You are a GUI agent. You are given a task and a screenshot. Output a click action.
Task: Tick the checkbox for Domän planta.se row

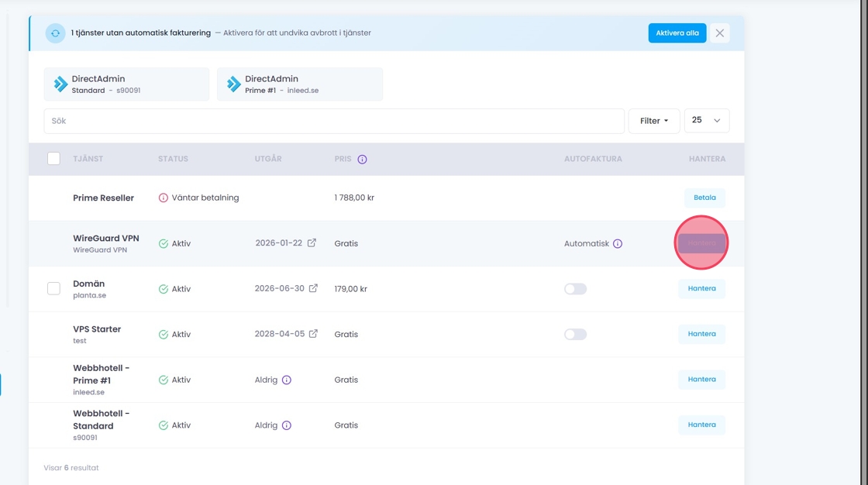pyautogui.click(x=53, y=289)
